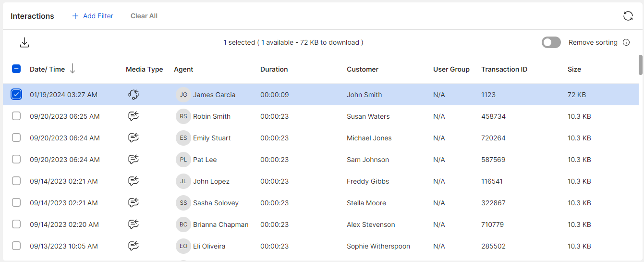Click customer name Susan Waters
The width and height of the screenshot is (644, 262).
pos(368,116)
